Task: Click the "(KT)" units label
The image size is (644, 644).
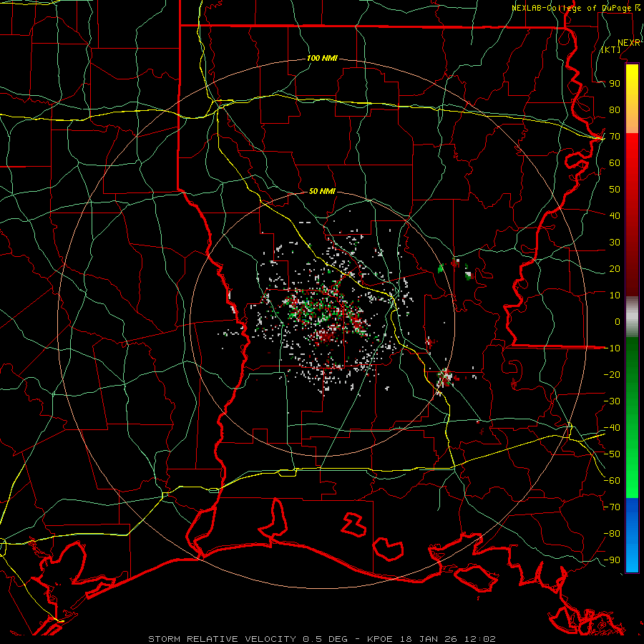Action: [611, 49]
